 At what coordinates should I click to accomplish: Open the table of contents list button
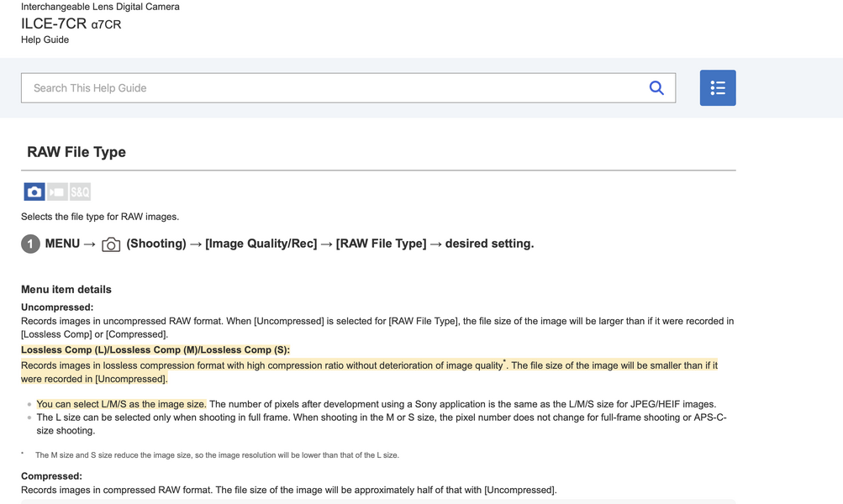point(717,88)
